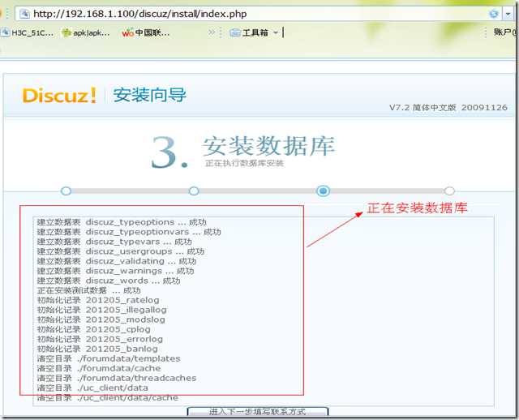Click log line 201205_banlog
Viewport: 519px width, 420px height.
point(97,349)
